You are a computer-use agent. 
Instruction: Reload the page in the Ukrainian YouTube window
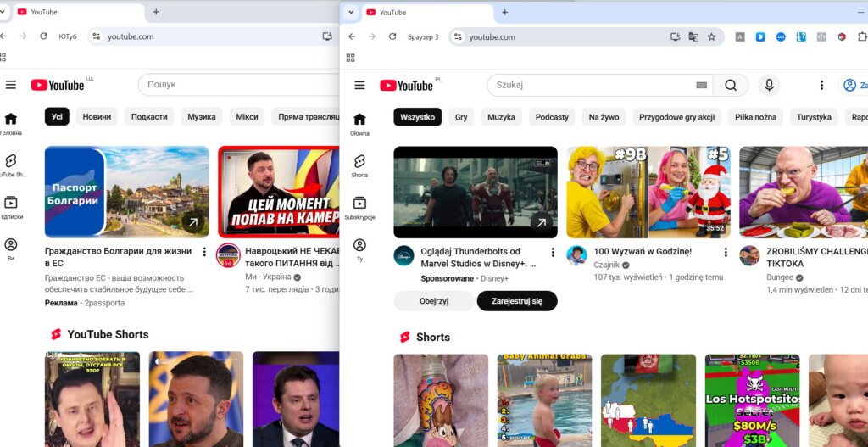[44, 36]
